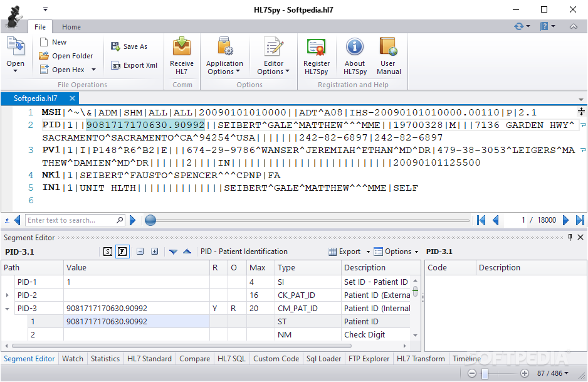This screenshot has height=382, width=588.
Task: Find previous search match arrow
Action: pos(18,220)
